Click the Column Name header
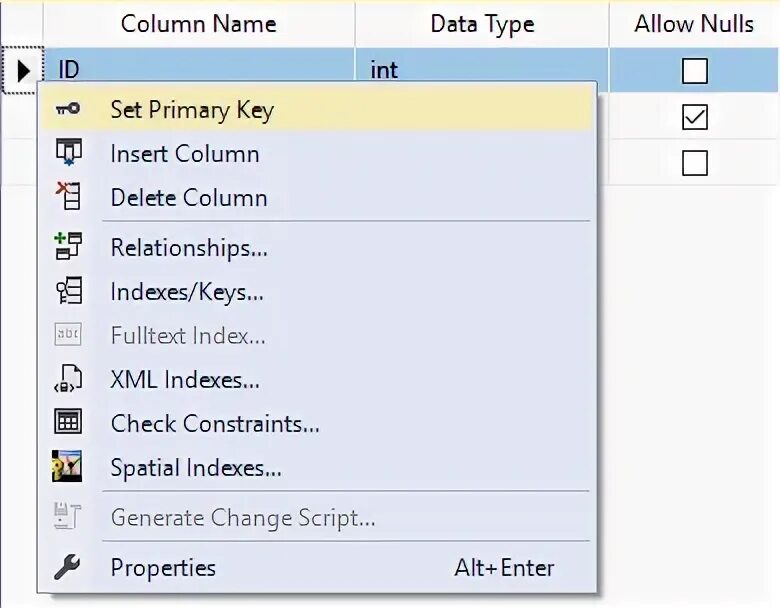The height and width of the screenshot is (608, 780). (x=198, y=24)
